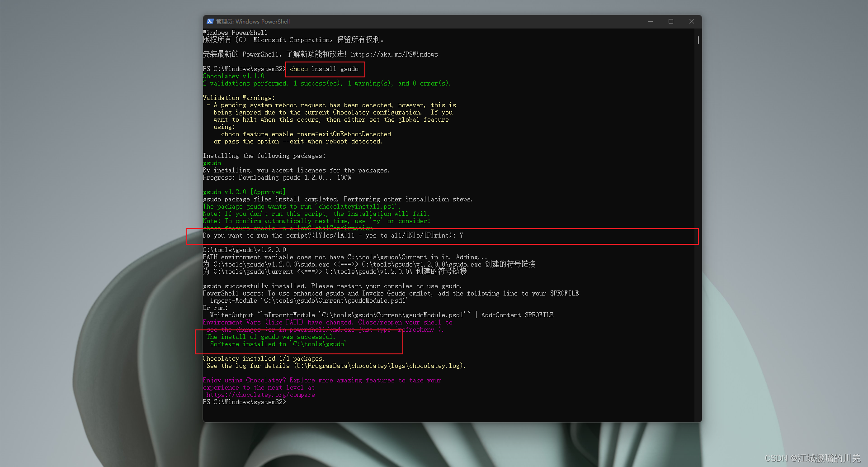The width and height of the screenshot is (868, 467).
Task: Click the PATH environment variable message line
Action: (345, 257)
